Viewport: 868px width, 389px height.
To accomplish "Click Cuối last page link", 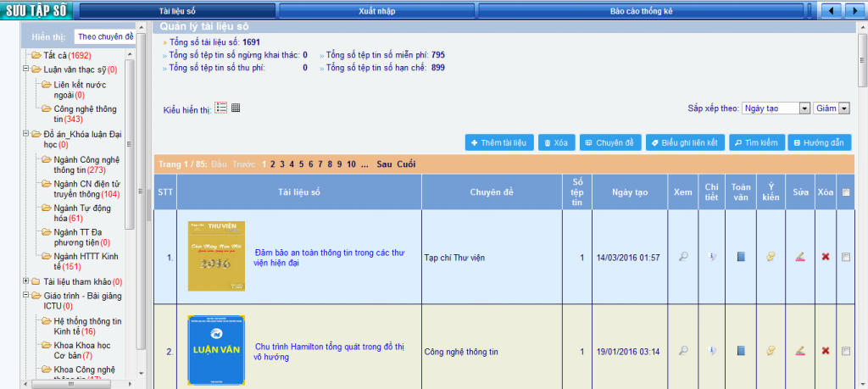I will (406, 164).
